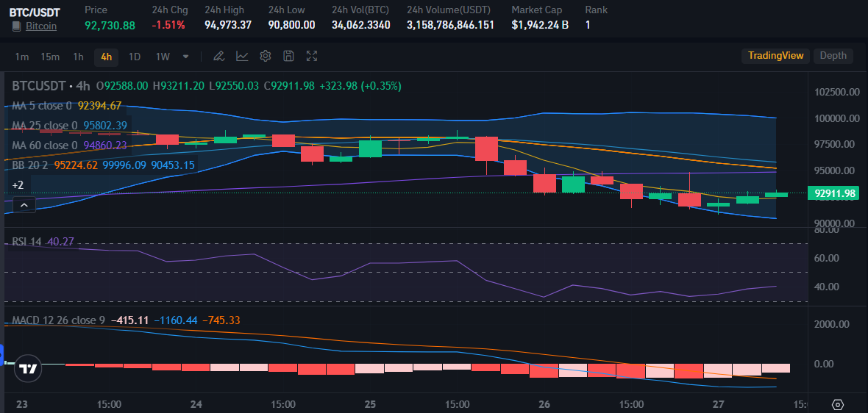The height and width of the screenshot is (413, 868).
Task: Click the Bitcoin document icon
Action: point(16,26)
